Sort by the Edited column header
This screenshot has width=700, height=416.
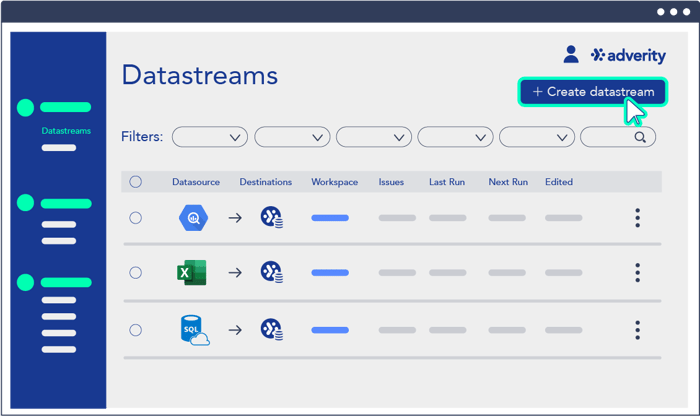click(x=559, y=182)
